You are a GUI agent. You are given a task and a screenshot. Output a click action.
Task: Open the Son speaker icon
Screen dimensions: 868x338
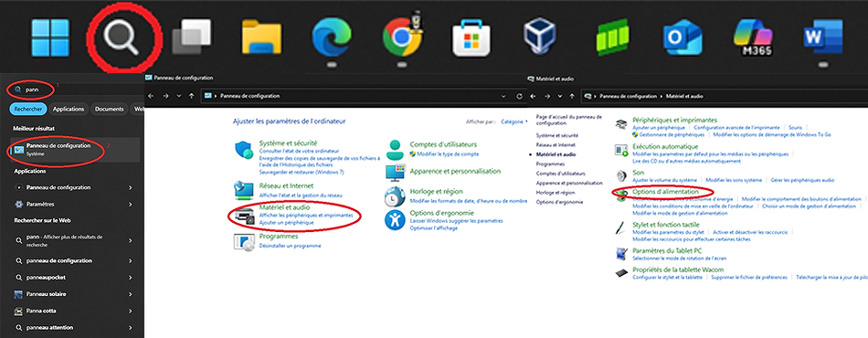(621, 176)
